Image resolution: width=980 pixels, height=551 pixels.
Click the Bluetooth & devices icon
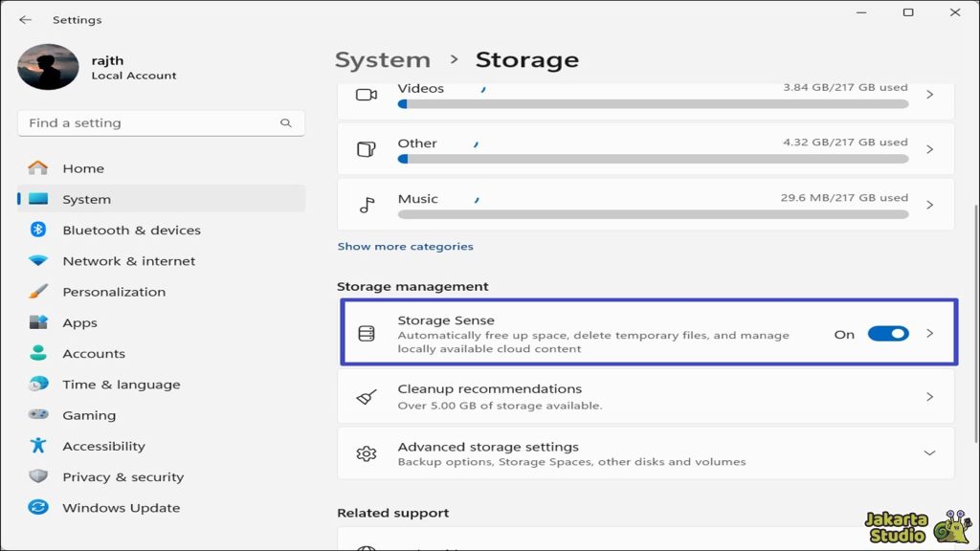click(x=38, y=230)
